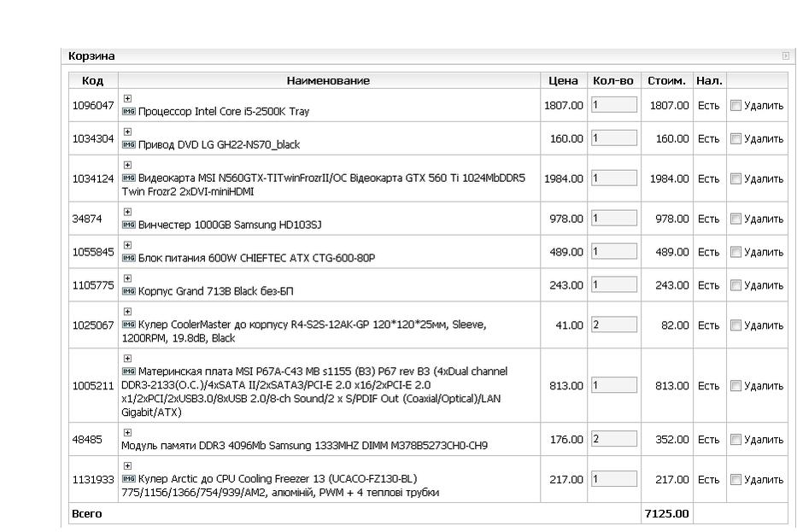This screenshot has width=797, height=532.
Task: Open the Корпус Grand 713B Black item
Action: (x=215, y=291)
